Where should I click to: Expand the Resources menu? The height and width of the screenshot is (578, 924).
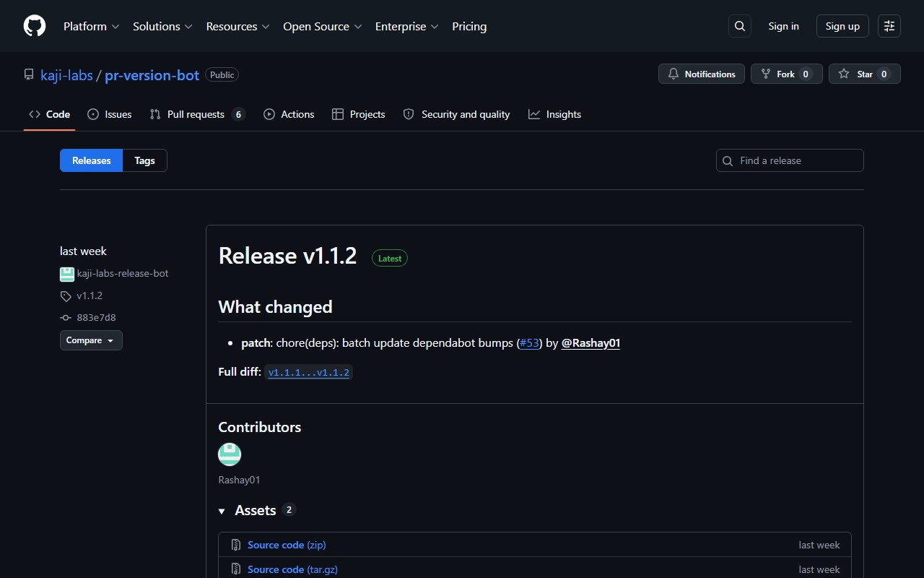(x=238, y=26)
